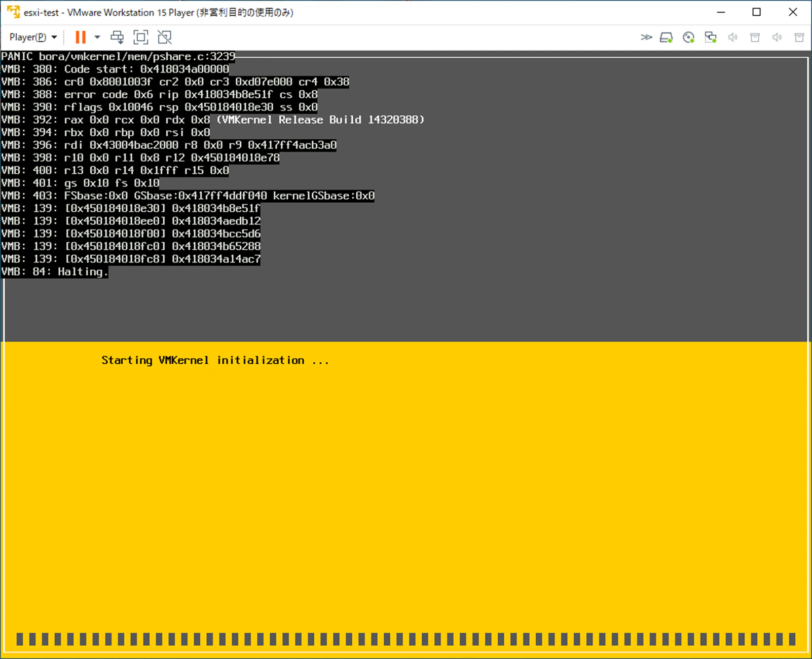Viewport: 812px width, 659px height.
Task: Open the CD/DVD drive device icon
Action: coord(688,37)
